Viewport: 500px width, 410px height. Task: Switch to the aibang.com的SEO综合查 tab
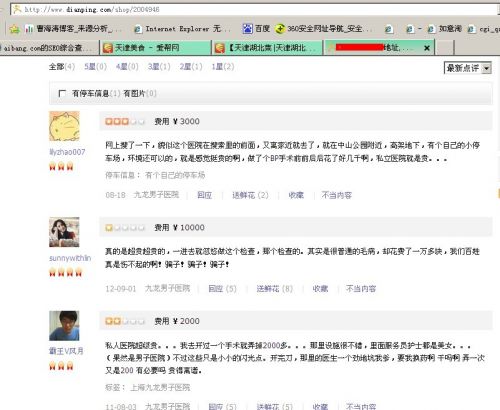click(x=49, y=48)
